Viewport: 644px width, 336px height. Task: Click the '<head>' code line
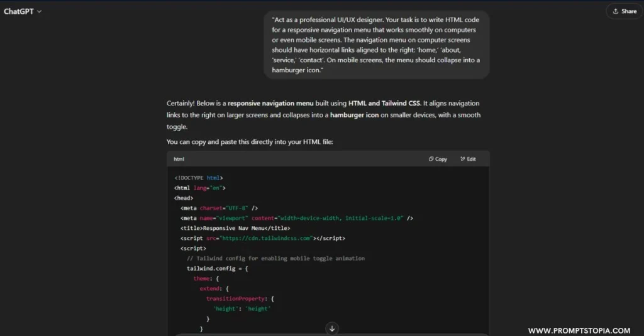click(184, 198)
